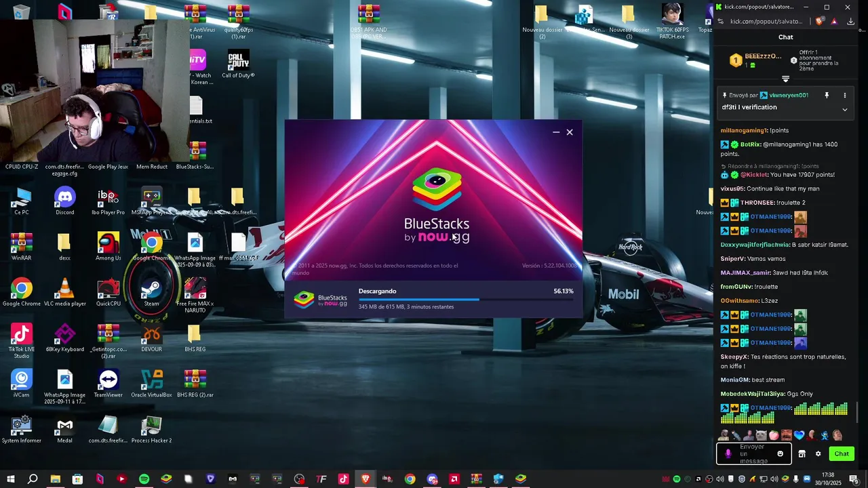The image size is (868, 488).
Task: Open the QuickCPU desktop shortcut
Action: 108,292
